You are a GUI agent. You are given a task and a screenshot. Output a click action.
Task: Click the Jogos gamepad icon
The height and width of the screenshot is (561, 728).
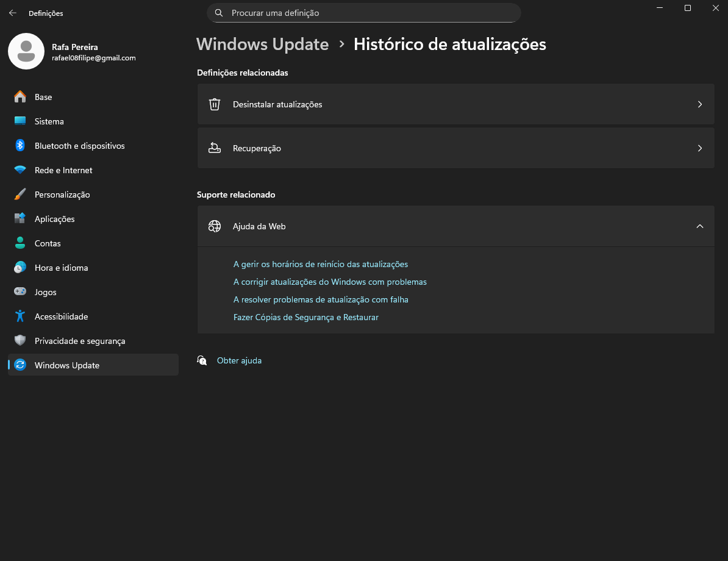(x=20, y=291)
